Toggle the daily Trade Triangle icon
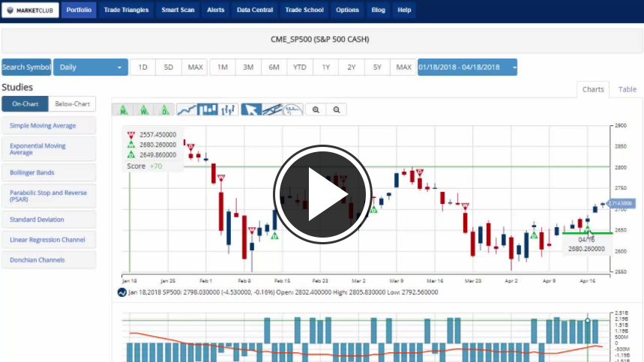 point(164,109)
